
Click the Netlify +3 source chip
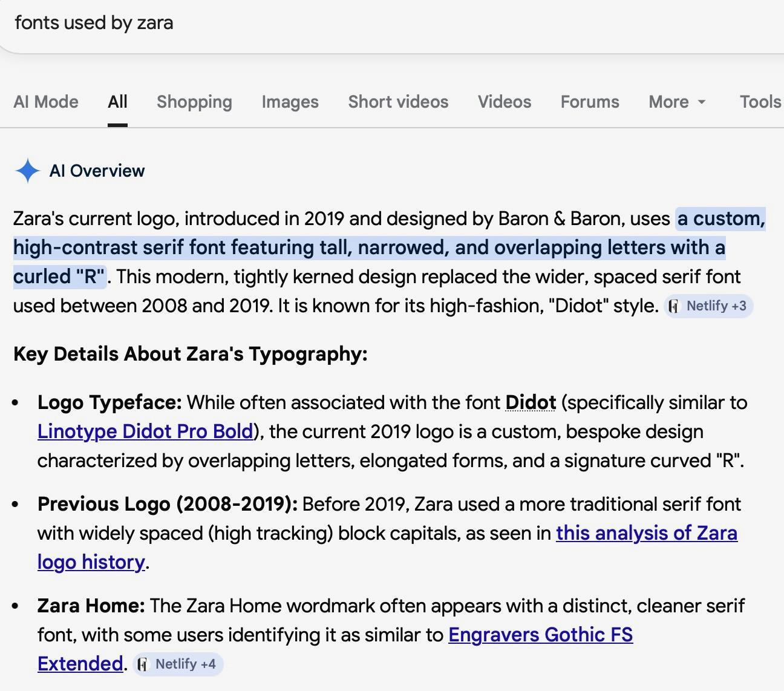pos(708,306)
